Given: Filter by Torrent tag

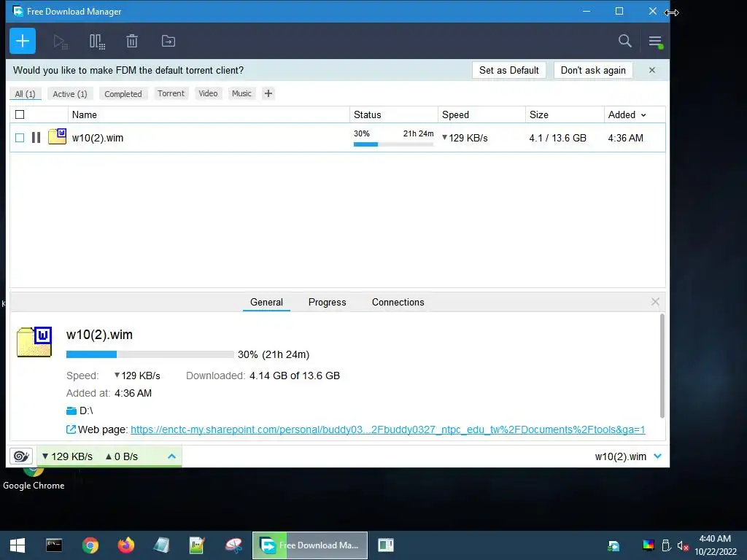Looking at the screenshot, I should 171,93.
